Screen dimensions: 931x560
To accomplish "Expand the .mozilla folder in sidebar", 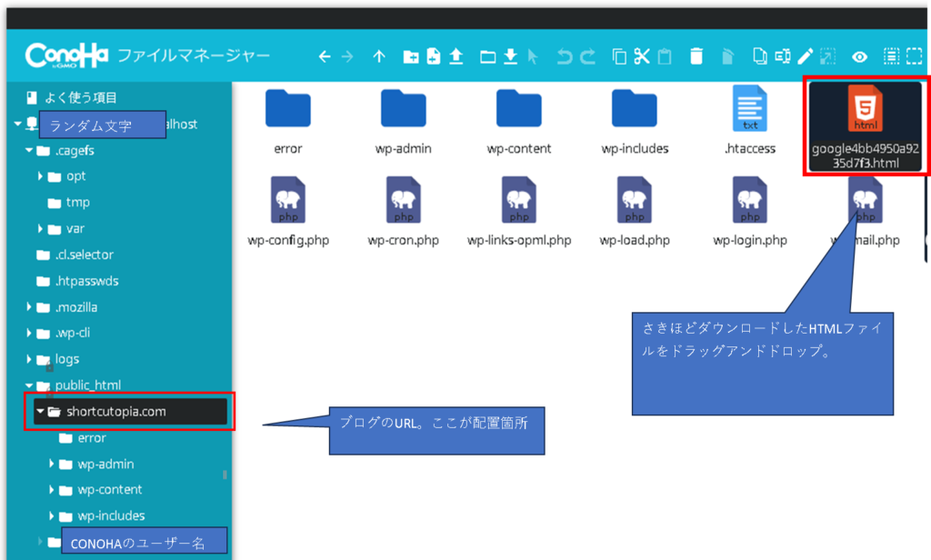I will coord(30,307).
